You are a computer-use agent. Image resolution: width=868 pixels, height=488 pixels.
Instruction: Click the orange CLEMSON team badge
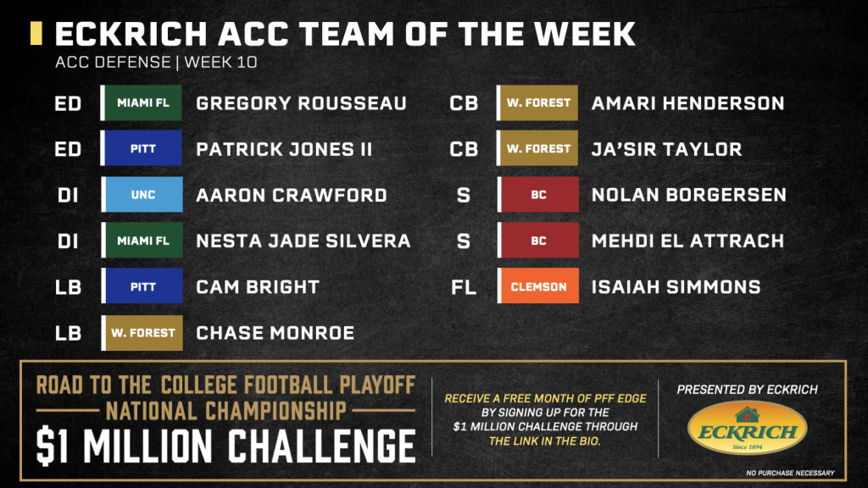coord(538,286)
